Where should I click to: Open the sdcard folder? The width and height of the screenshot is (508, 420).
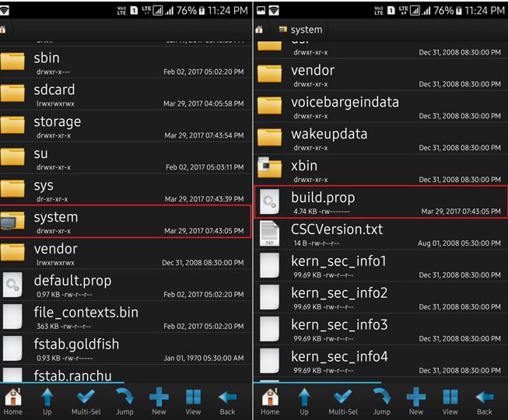pyautogui.click(x=124, y=93)
